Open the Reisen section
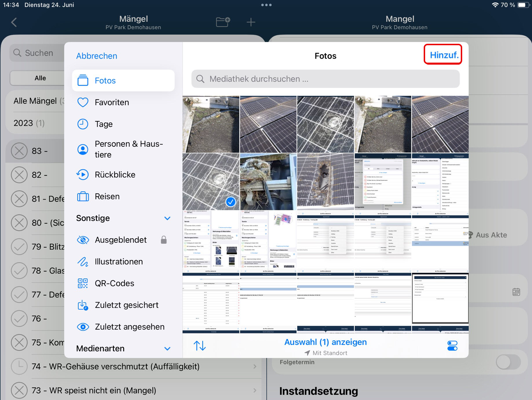532x400 pixels. [123, 196]
